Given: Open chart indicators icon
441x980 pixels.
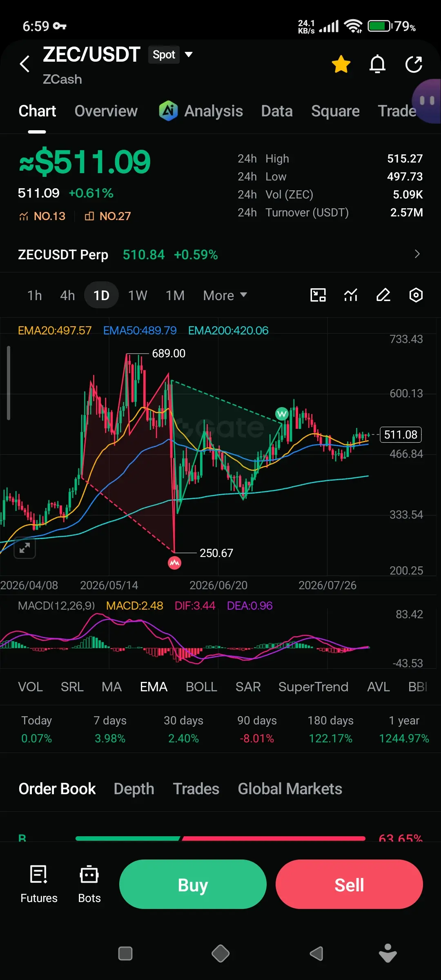Looking at the screenshot, I should click(x=351, y=295).
